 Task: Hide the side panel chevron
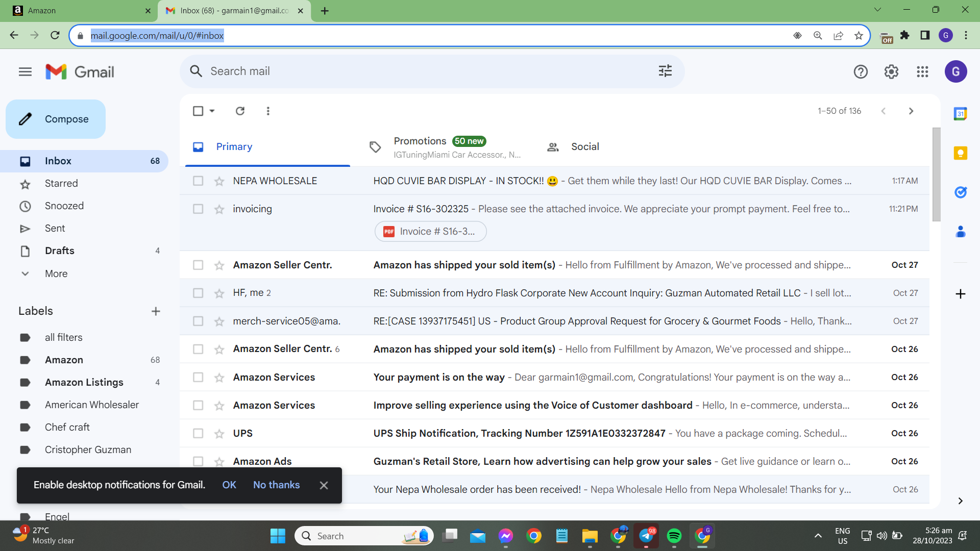pos(960,501)
